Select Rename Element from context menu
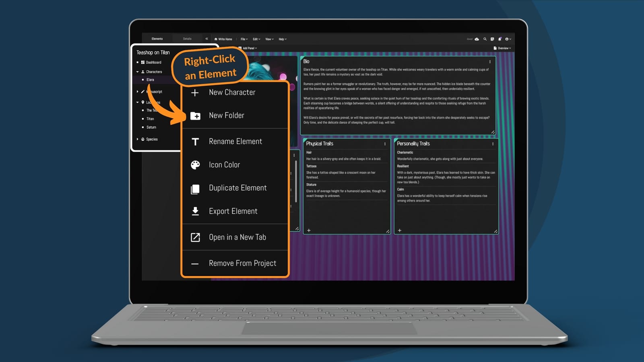644x362 pixels. (235, 142)
